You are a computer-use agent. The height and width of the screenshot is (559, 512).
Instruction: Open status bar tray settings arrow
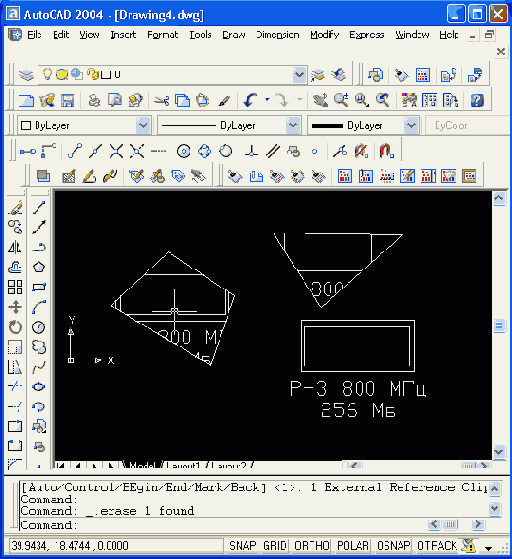488,548
